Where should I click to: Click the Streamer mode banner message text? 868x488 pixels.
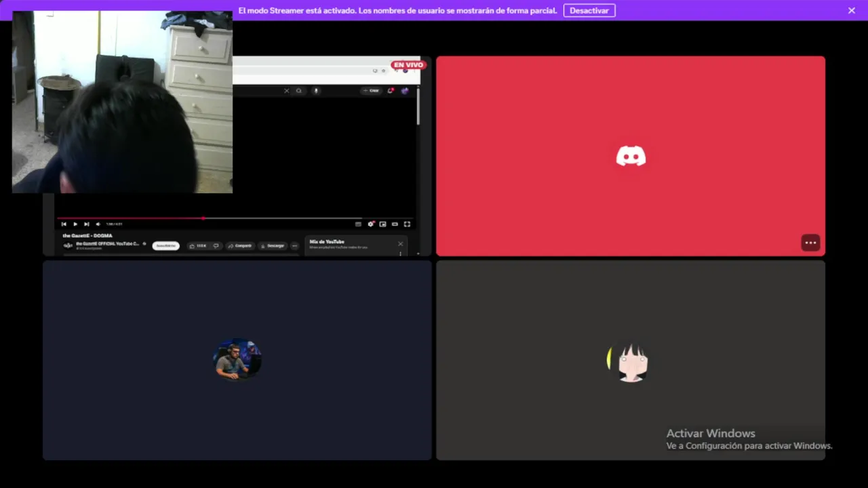point(397,10)
